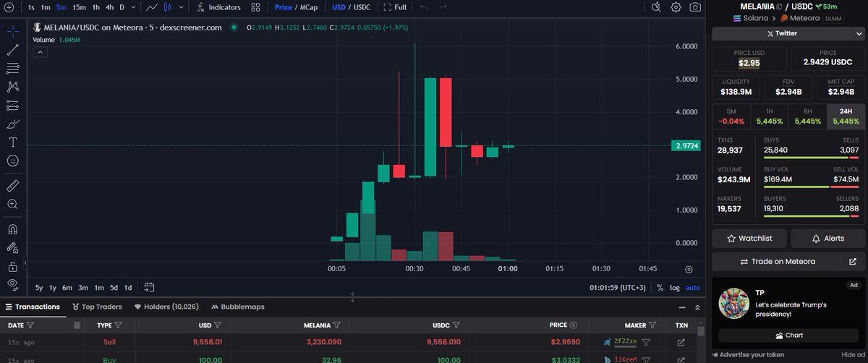The width and height of the screenshot is (868, 363).
Task: Activate the zoom in tool
Action: (x=12, y=205)
